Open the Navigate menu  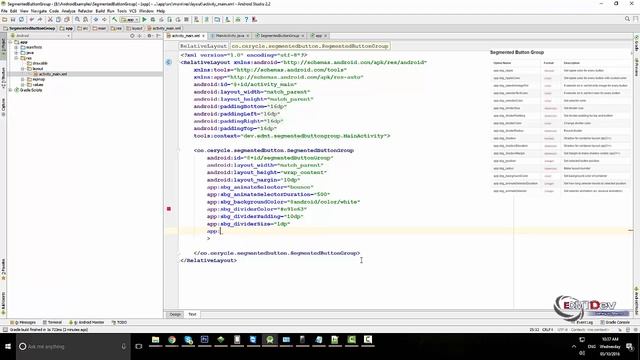pos(39,11)
